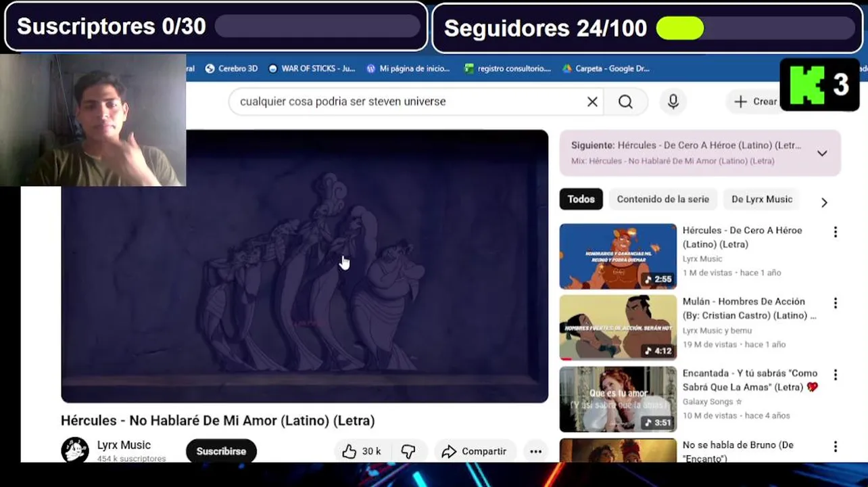The height and width of the screenshot is (487, 868).
Task: Open Mi página de inicio bookmark
Action: click(x=408, y=68)
